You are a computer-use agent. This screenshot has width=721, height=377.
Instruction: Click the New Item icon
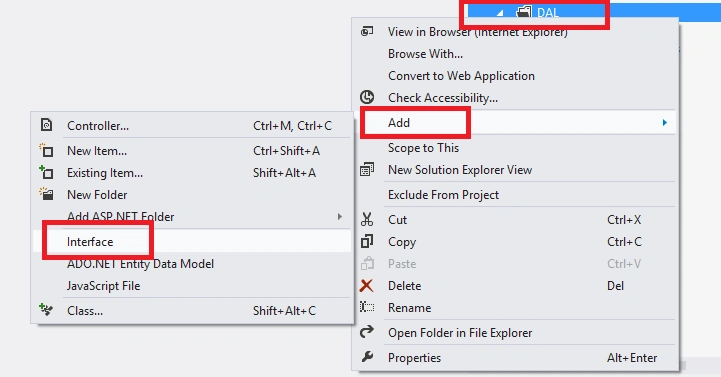(46, 150)
